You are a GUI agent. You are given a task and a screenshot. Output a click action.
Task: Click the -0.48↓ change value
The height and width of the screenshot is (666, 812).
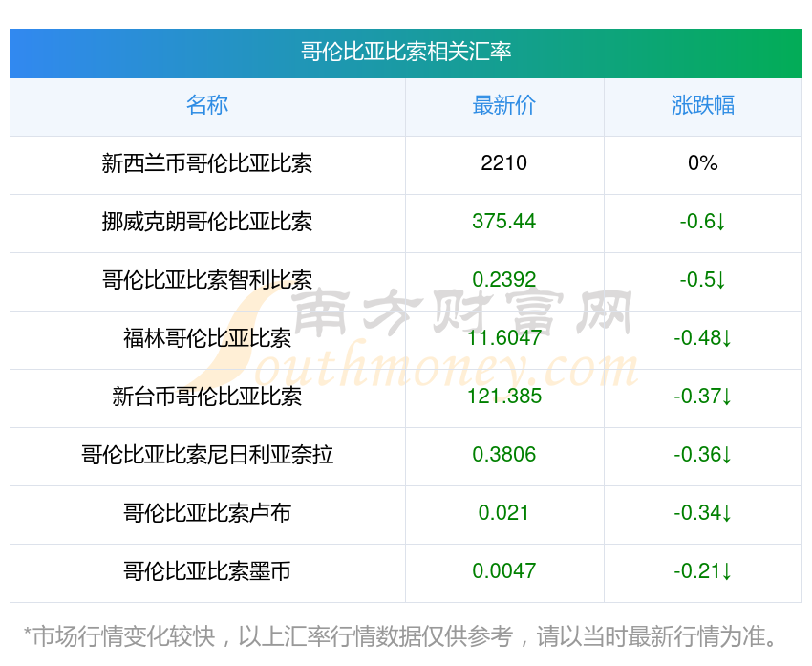703,338
